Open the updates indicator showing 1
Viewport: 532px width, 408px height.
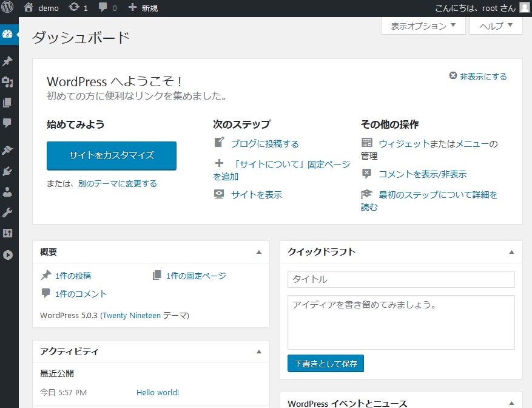click(x=78, y=7)
